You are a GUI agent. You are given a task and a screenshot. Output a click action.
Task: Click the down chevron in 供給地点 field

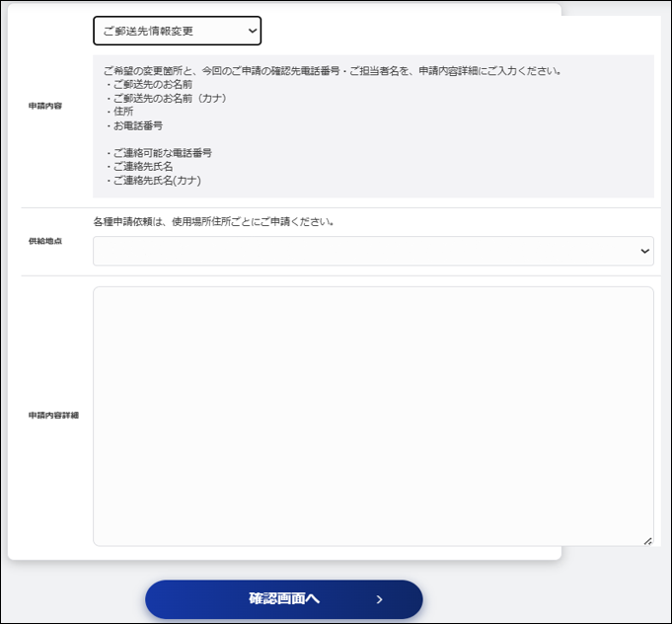point(644,251)
